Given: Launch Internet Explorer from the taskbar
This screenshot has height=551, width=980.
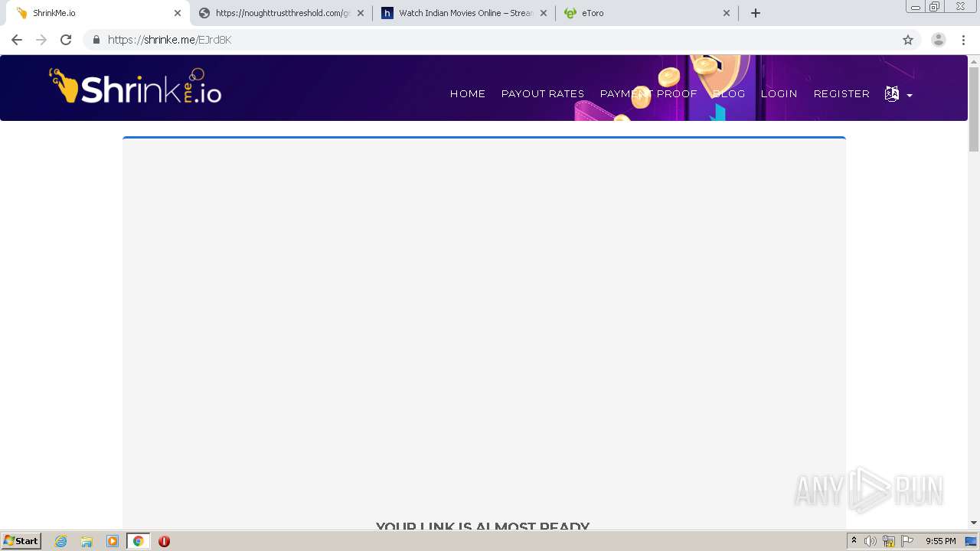Looking at the screenshot, I should [x=60, y=541].
